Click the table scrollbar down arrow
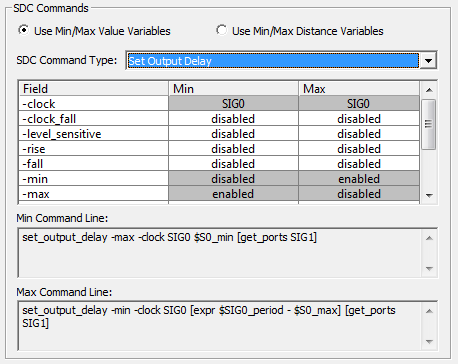The image size is (458, 364). coord(429,195)
